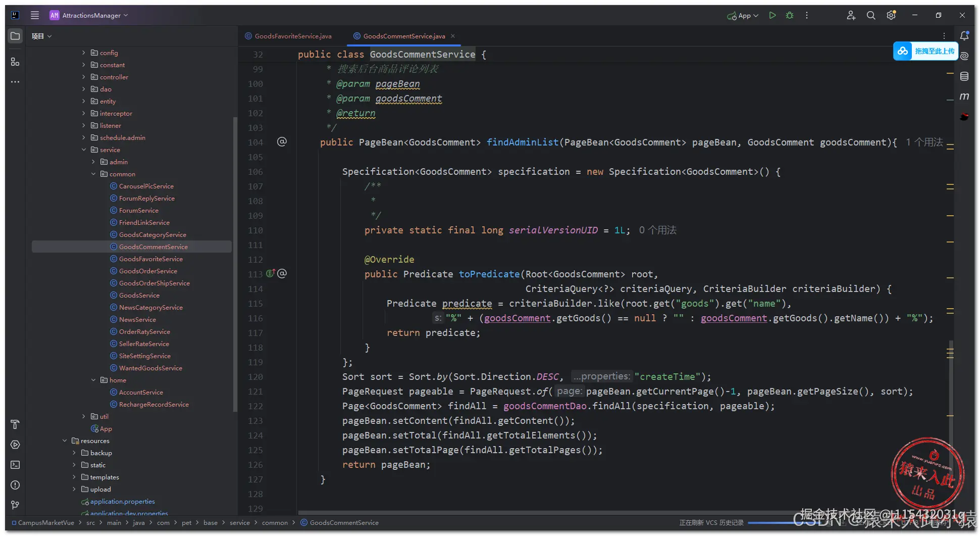
Task: Toggle the Project tool window folder icon
Action: [15, 36]
